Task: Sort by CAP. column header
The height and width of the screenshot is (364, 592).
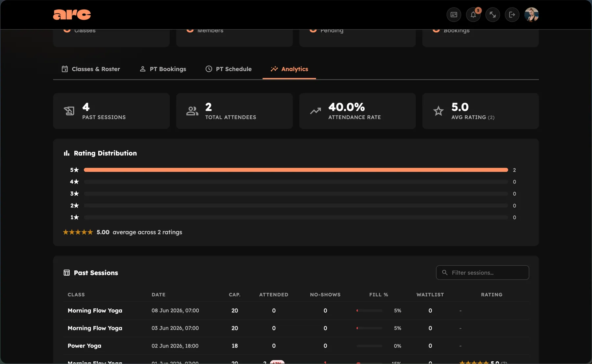Action: (234, 295)
